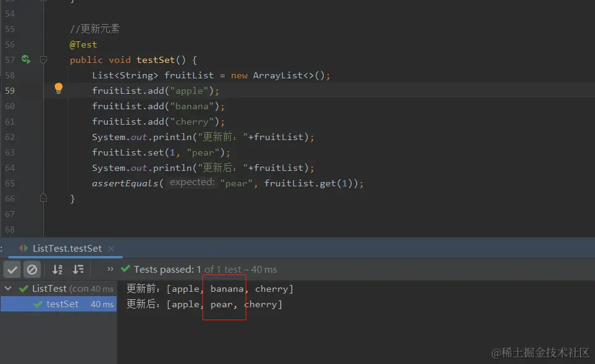Click the //更新元素 comment

coord(95,29)
